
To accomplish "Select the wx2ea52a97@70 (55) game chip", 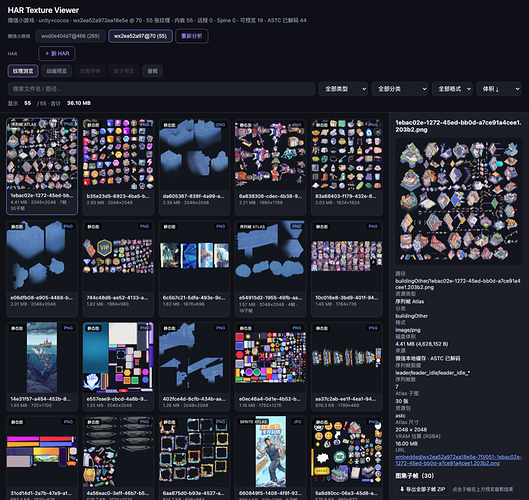I will click(x=140, y=36).
